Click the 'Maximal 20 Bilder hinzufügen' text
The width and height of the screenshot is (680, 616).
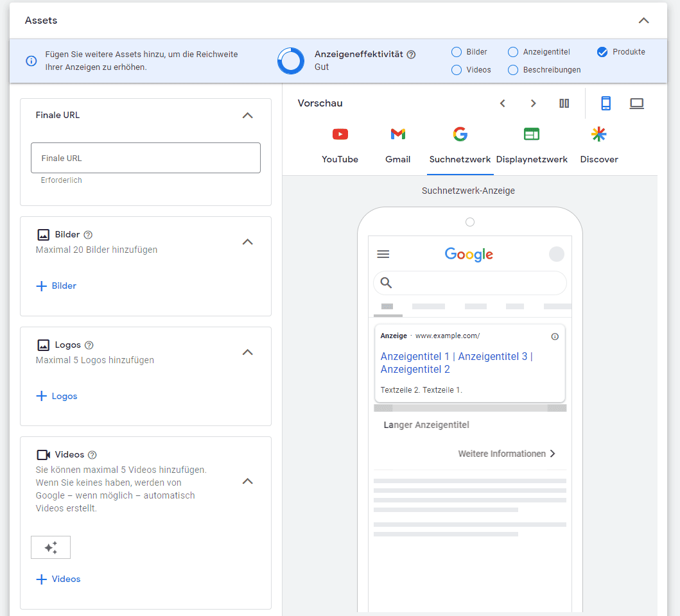pyautogui.click(x=96, y=250)
